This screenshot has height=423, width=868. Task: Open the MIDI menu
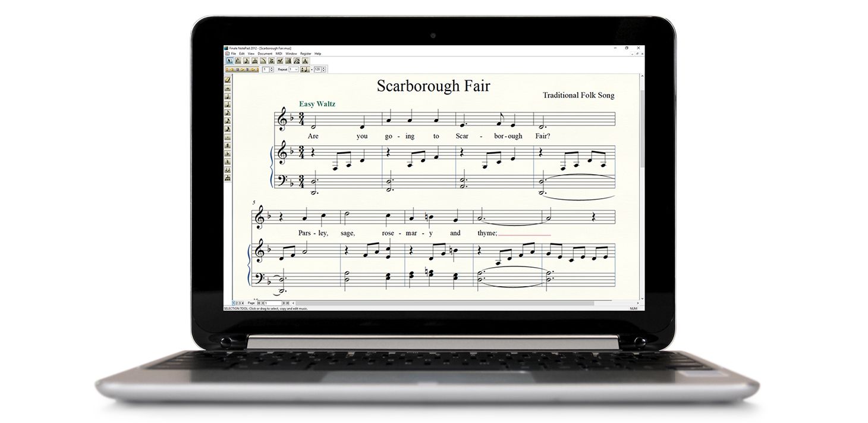point(279,54)
